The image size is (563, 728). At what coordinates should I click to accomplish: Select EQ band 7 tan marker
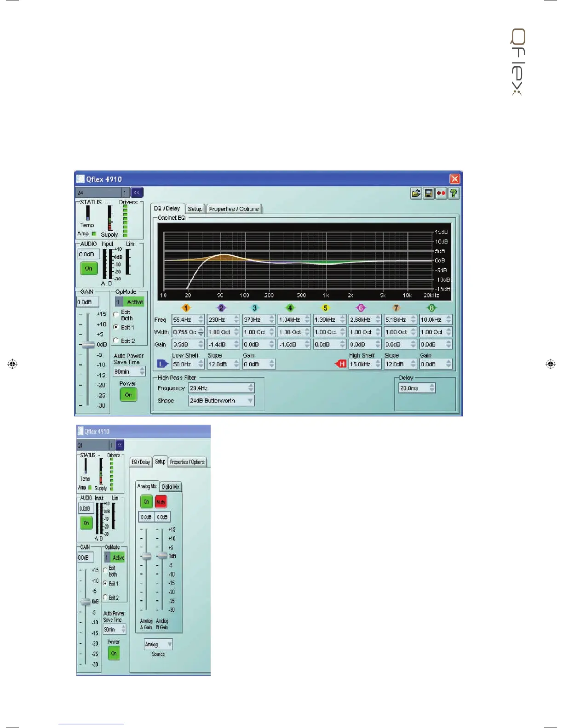(396, 308)
